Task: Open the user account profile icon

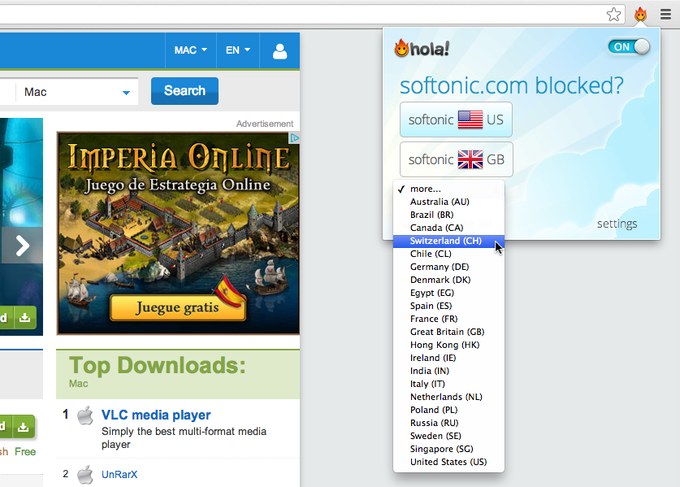Action: pos(280,51)
